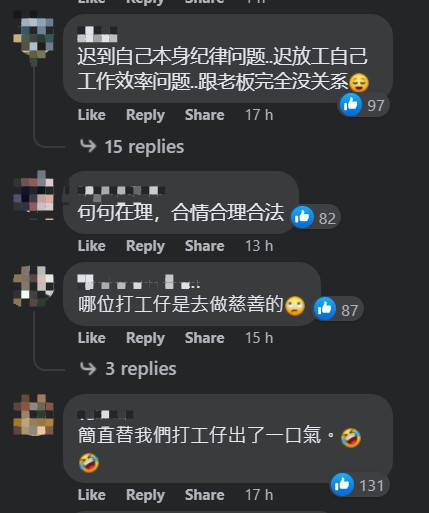Like the 簡直替我們打工仔 comment
429x513 pixels.
click(92, 495)
